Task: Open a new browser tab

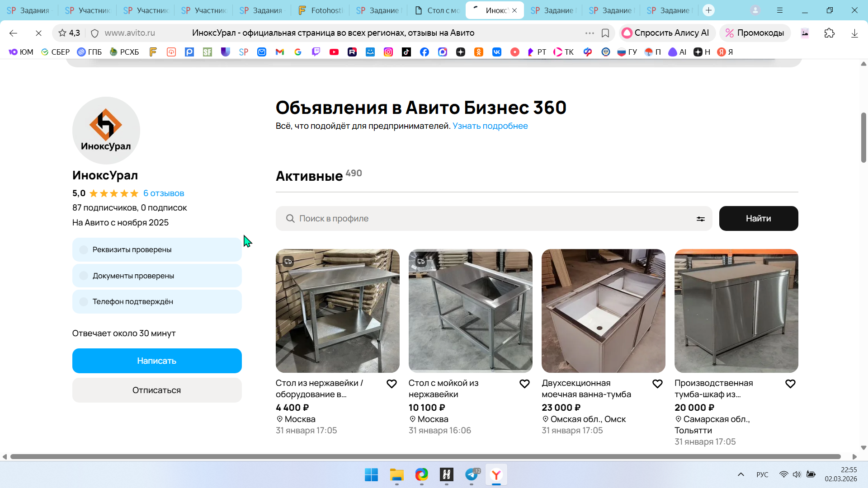Action: 709,10
